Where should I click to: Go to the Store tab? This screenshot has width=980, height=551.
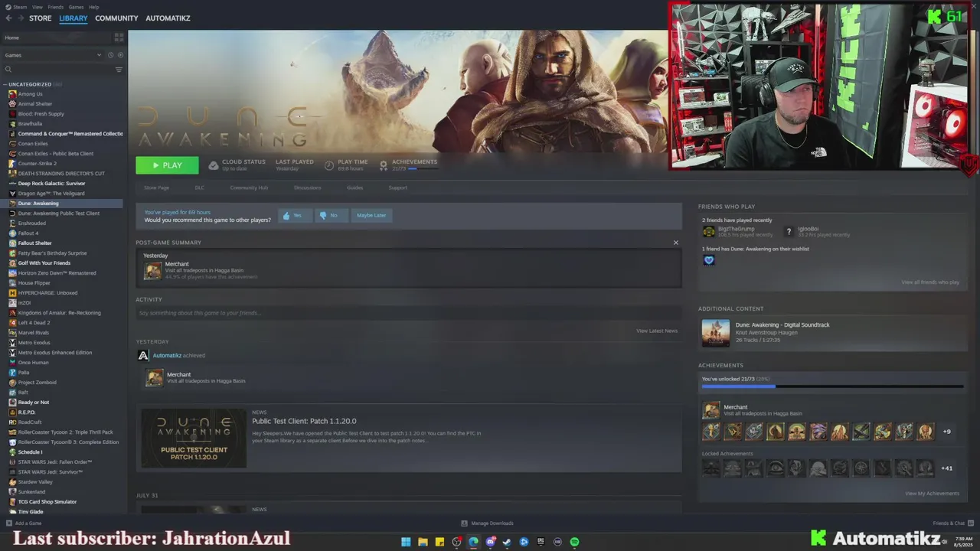click(x=40, y=18)
